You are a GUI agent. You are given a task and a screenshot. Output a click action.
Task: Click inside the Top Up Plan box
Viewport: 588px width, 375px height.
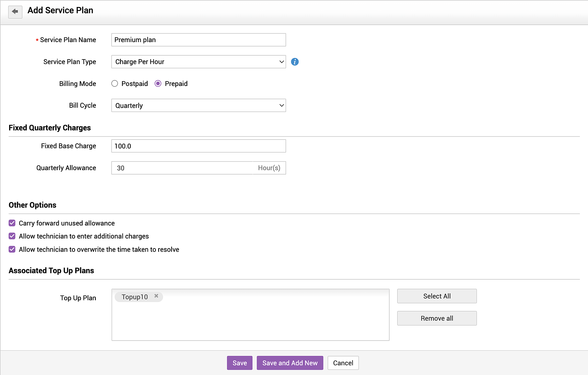coord(250,321)
